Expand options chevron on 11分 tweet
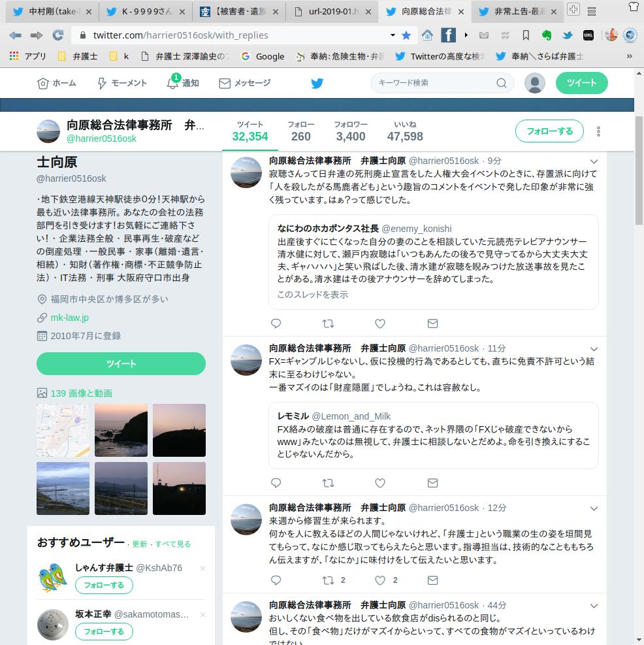The image size is (644, 645). pos(594,349)
